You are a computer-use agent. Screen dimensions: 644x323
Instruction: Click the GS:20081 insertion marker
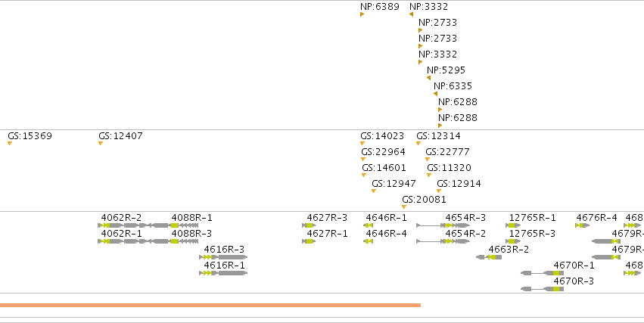pyautogui.click(x=404, y=207)
